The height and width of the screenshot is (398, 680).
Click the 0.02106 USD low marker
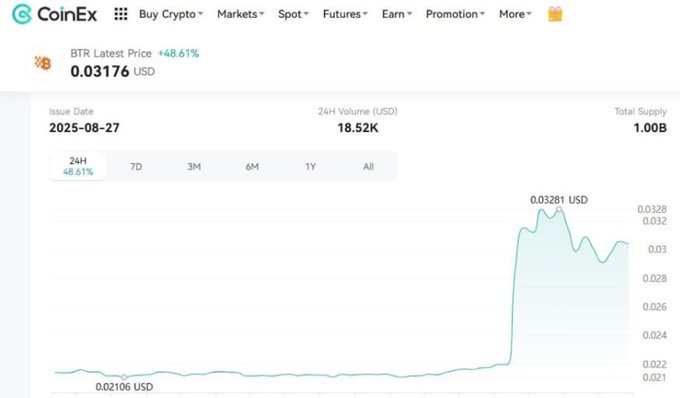124,377
